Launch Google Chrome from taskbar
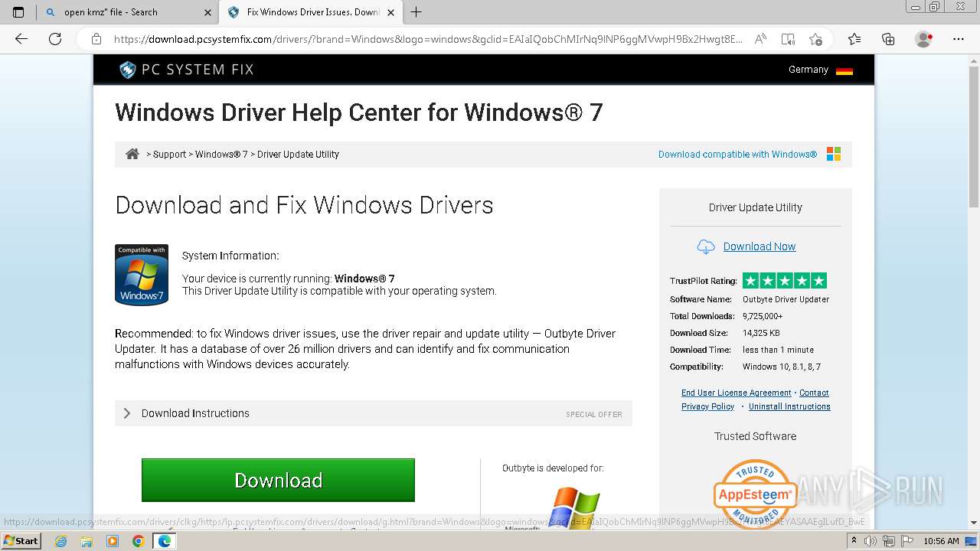The width and height of the screenshot is (980, 551). click(x=139, y=541)
